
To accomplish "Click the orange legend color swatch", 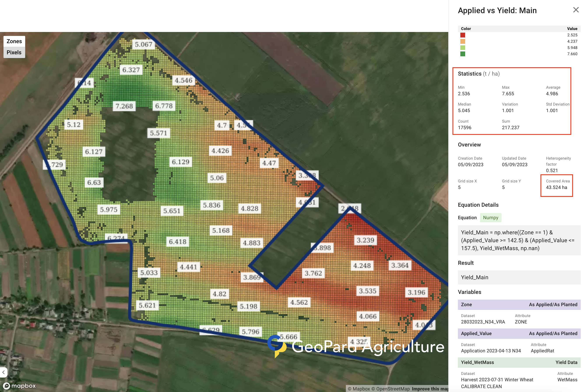I will [463, 41].
